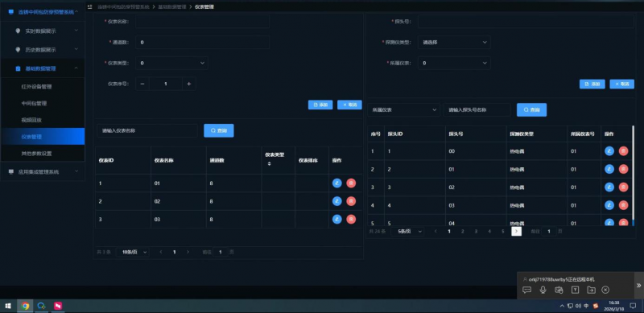Delete probe row with 探头号 03
The image size is (644, 313).
[623, 205]
